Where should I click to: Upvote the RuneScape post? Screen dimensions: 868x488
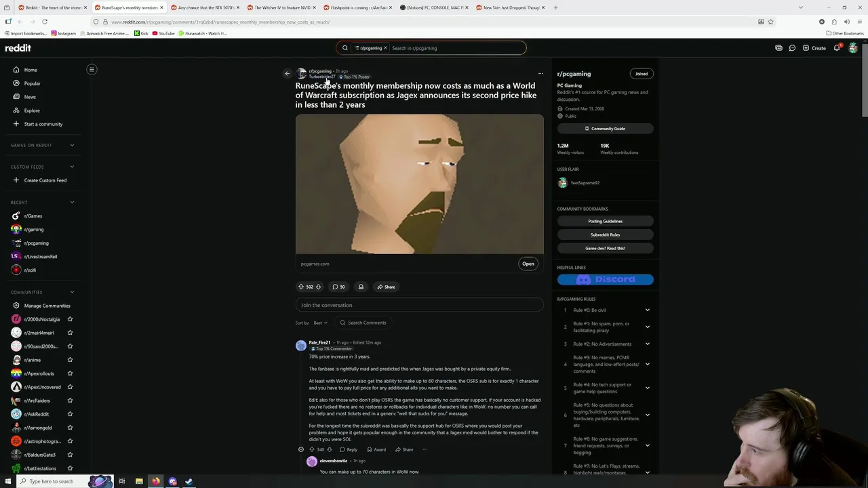pyautogui.click(x=301, y=287)
